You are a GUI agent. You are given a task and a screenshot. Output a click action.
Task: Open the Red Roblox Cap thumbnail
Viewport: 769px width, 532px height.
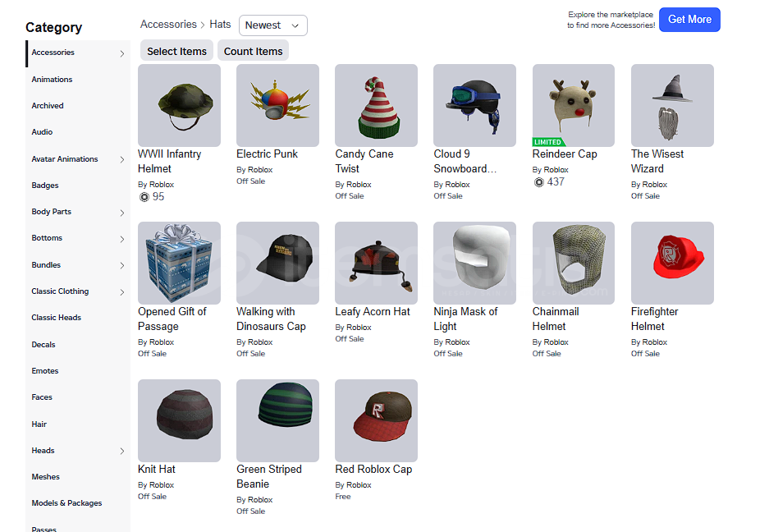[376, 420]
